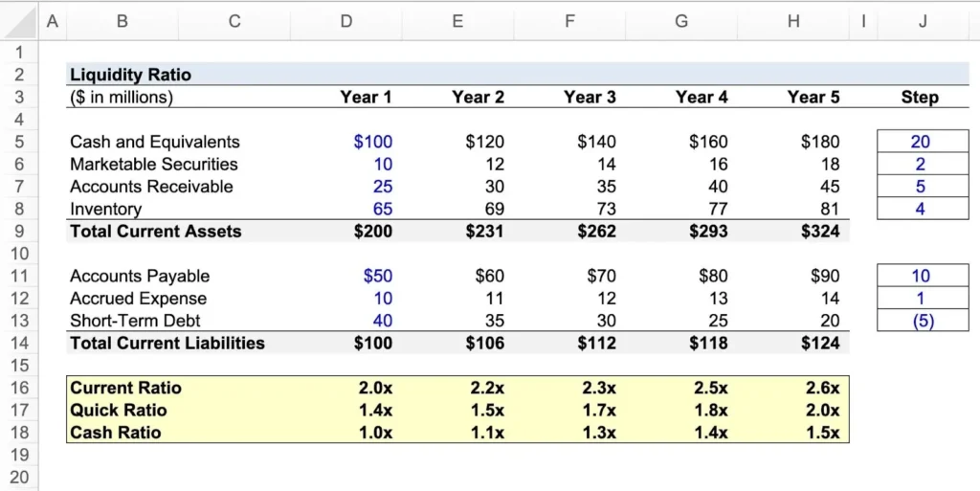The image size is (980, 491).
Task: Click the Step column heading cell
Action: [920, 97]
